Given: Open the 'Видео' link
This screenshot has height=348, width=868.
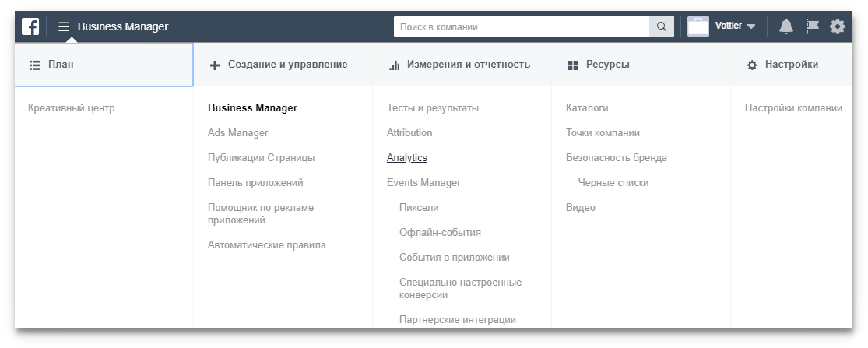Looking at the screenshot, I should tap(581, 207).
